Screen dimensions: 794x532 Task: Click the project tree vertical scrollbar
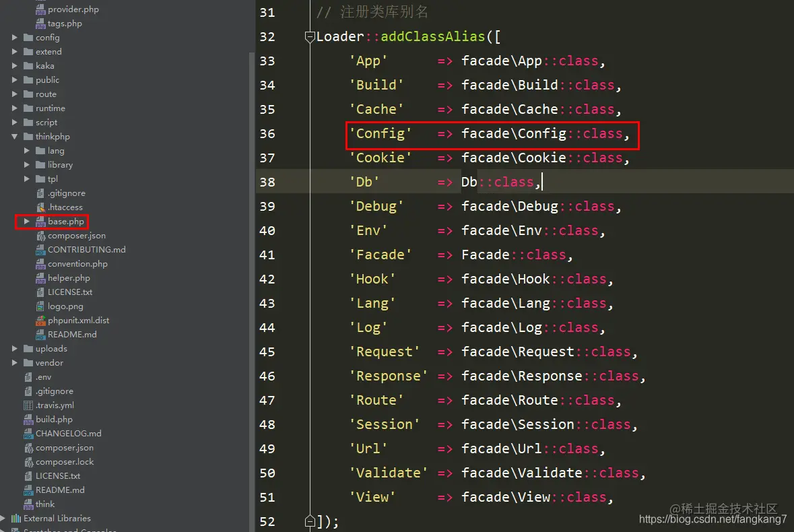(252, 291)
